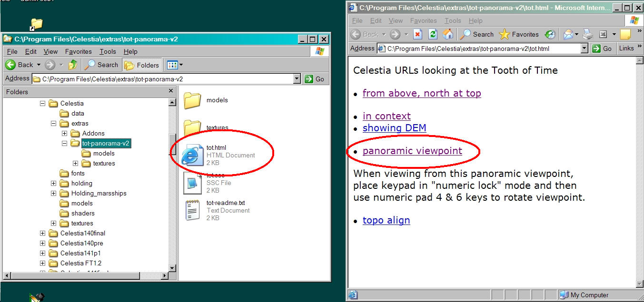
Task: Follow the 'from above, north at top' link
Action: pos(422,93)
